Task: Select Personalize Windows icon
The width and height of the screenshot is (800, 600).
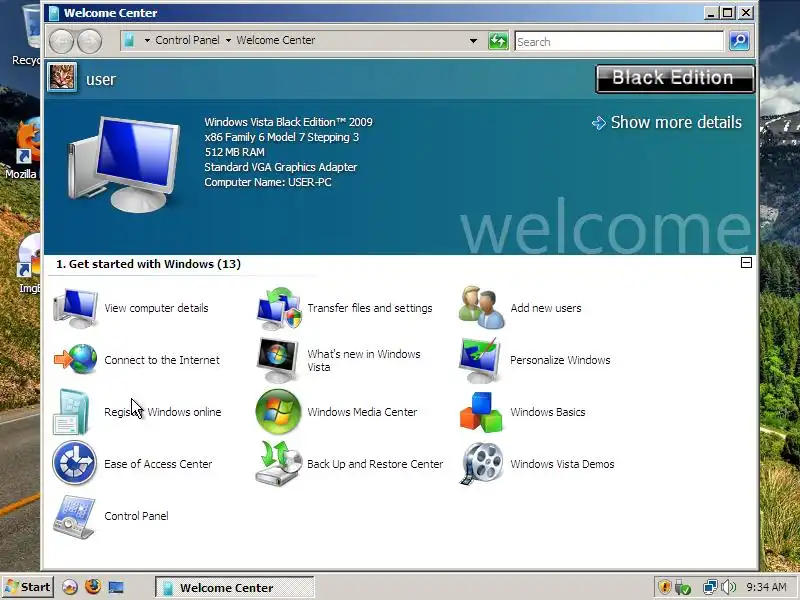Action: [x=480, y=360]
